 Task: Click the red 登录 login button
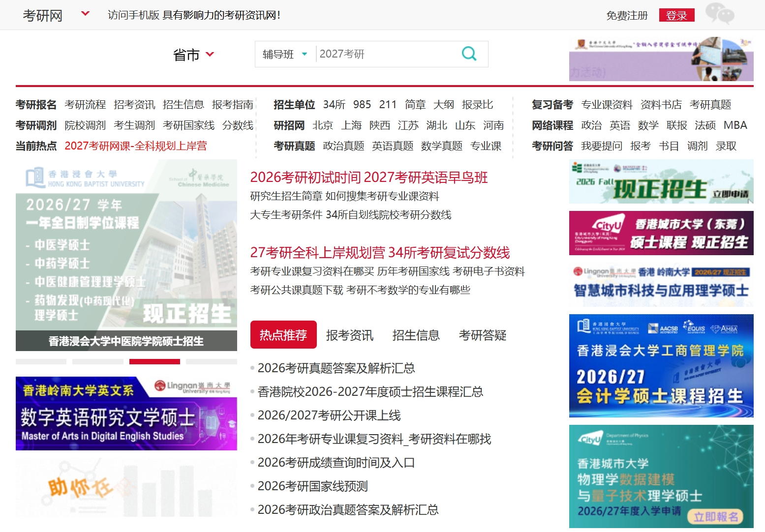(677, 15)
